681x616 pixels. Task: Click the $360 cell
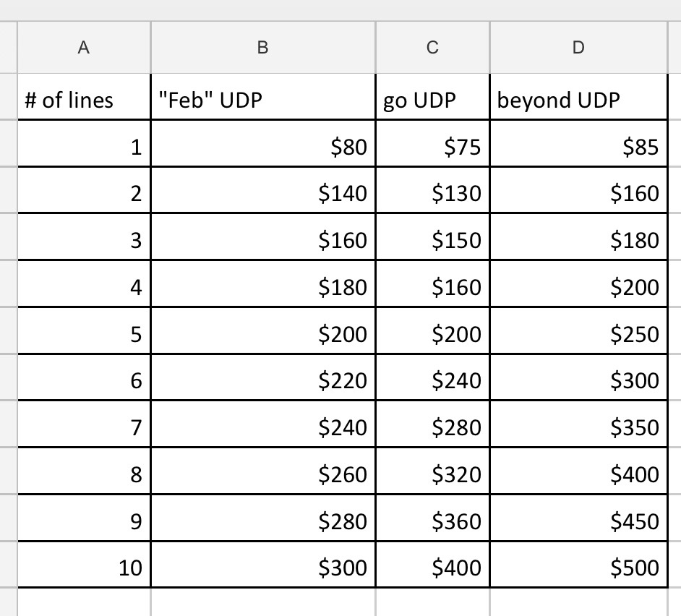pos(432,521)
